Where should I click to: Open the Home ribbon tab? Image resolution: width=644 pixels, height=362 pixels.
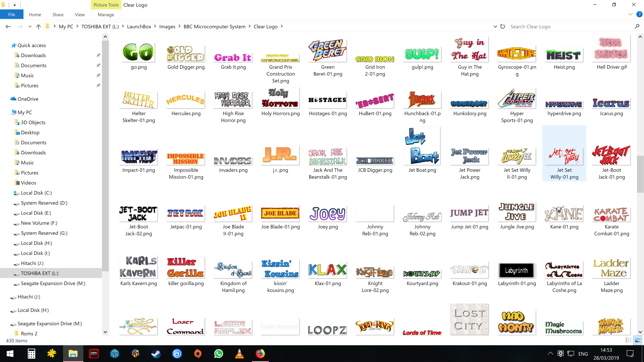(x=35, y=14)
